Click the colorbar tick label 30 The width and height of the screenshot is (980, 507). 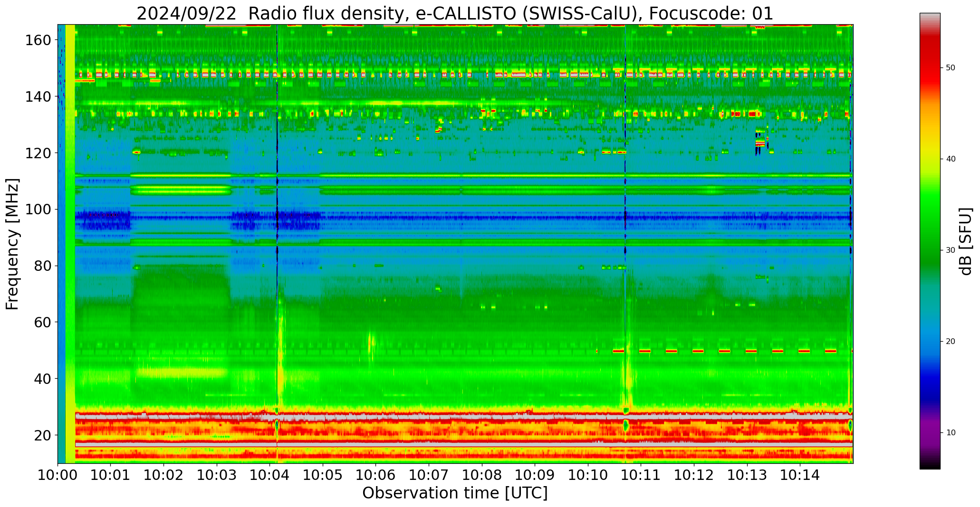pyautogui.click(x=951, y=250)
